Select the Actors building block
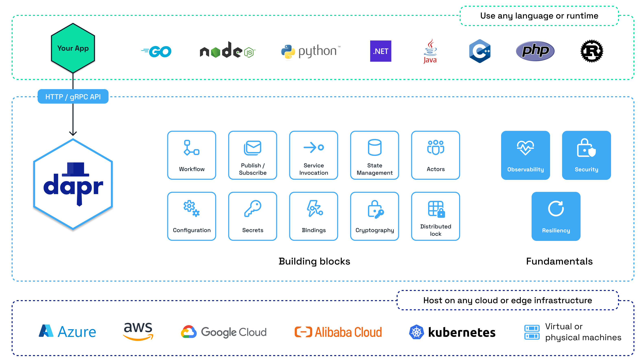Image resolution: width=644 pixels, height=363 pixels. [x=435, y=155]
